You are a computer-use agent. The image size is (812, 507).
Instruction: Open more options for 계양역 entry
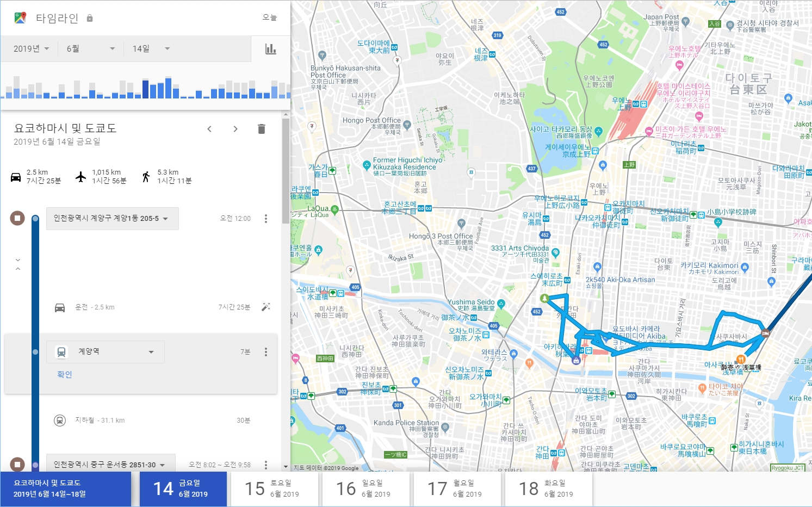(266, 352)
